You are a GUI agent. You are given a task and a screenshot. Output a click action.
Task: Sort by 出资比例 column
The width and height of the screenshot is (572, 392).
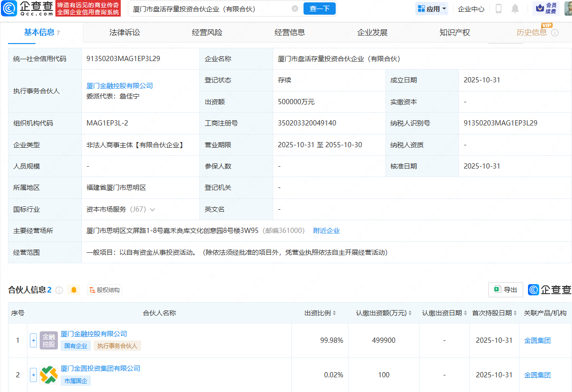(334, 313)
